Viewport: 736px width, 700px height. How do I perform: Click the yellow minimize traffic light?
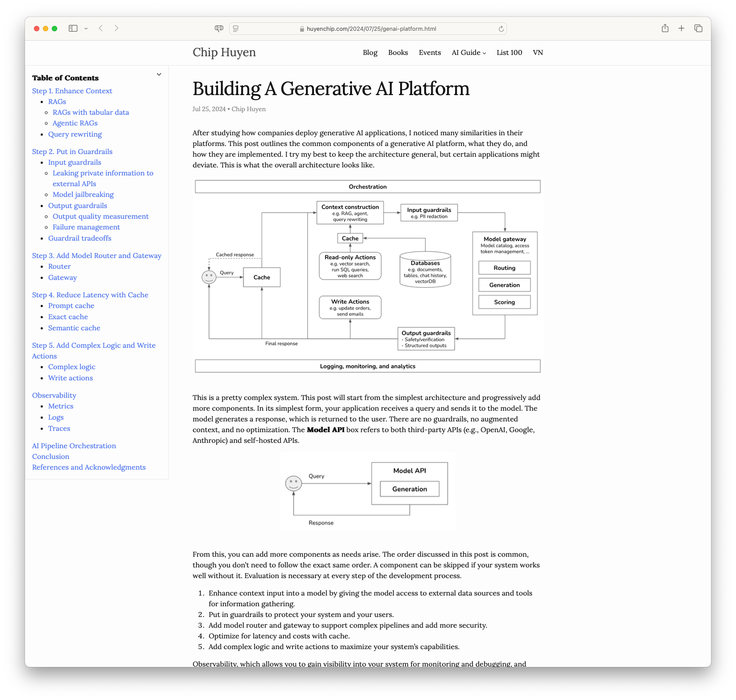point(45,28)
